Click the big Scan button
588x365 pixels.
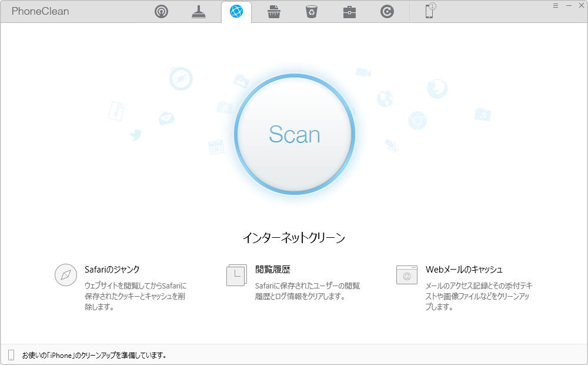pyautogui.click(x=295, y=134)
